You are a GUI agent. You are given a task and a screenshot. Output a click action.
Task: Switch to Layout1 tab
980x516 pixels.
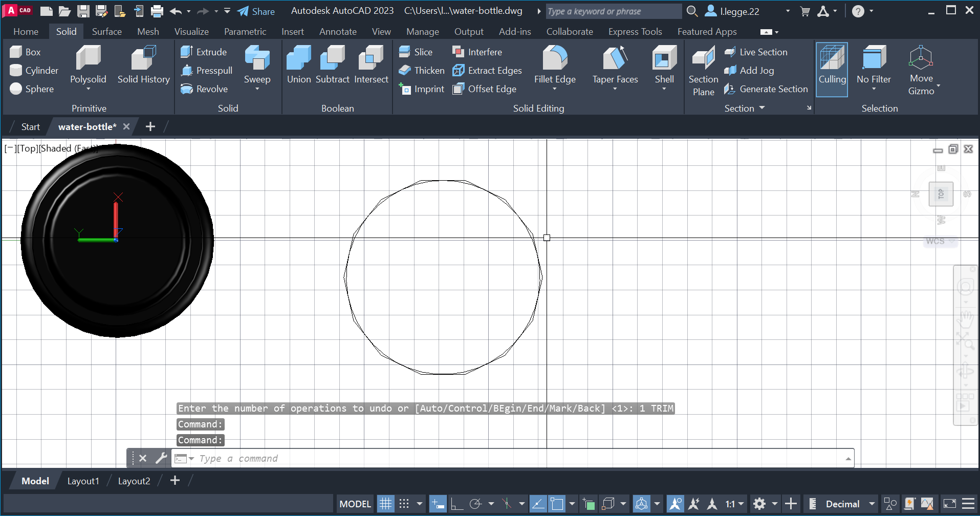pos(83,481)
